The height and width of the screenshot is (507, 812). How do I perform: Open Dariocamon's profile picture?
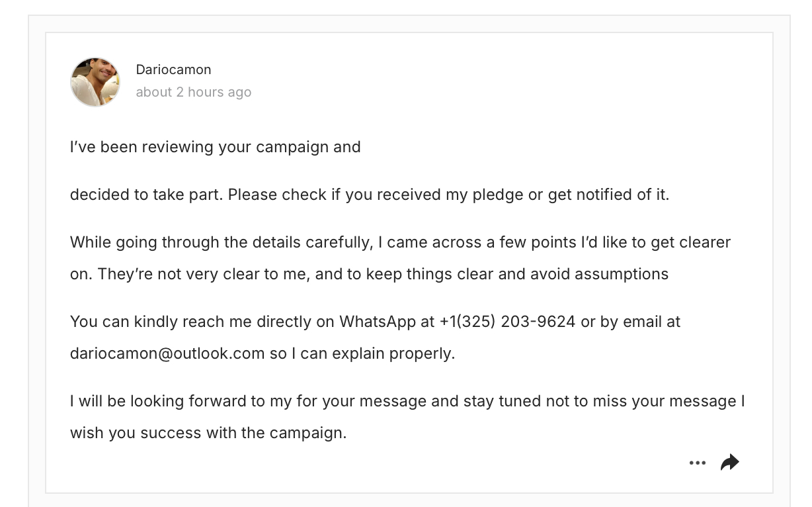(95, 81)
